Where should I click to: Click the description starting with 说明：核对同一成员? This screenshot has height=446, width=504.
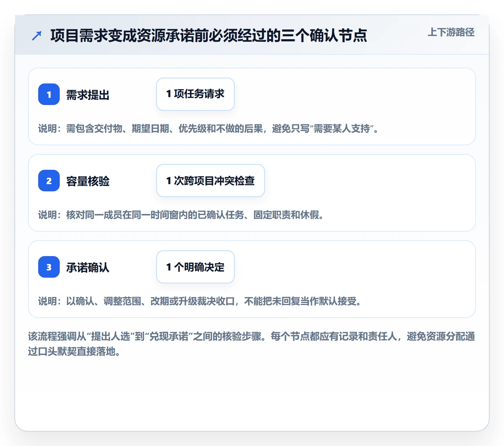[181, 215]
